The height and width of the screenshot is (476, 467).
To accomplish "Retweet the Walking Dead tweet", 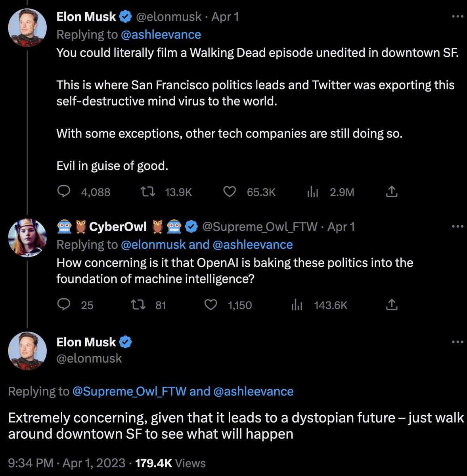I will tap(148, 192).
